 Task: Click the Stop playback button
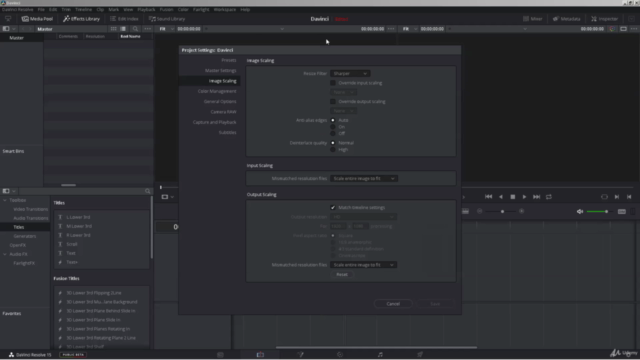(x=513, y=197)
